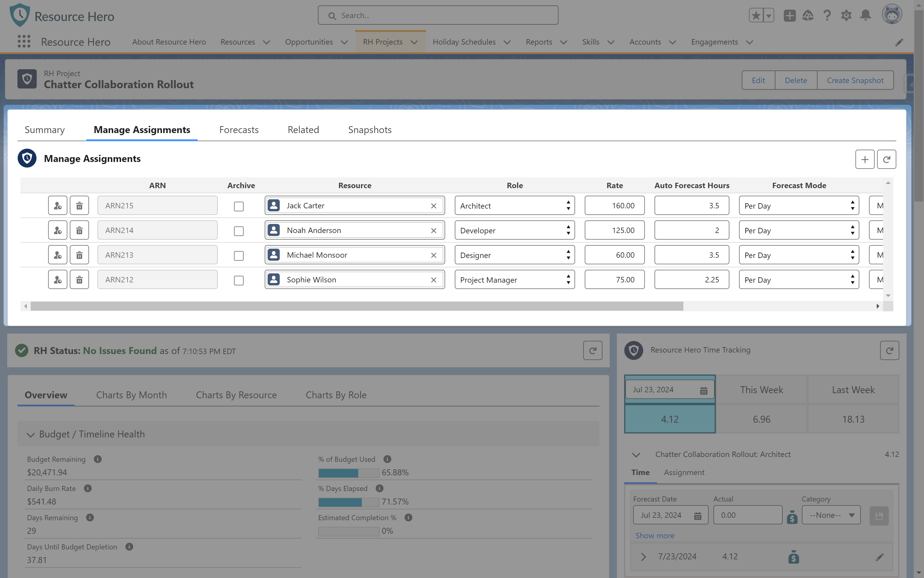Expand the 7/23/2024 time entry row
The height and width of the screenshot is (578, 924).
(x=643, y=557)
